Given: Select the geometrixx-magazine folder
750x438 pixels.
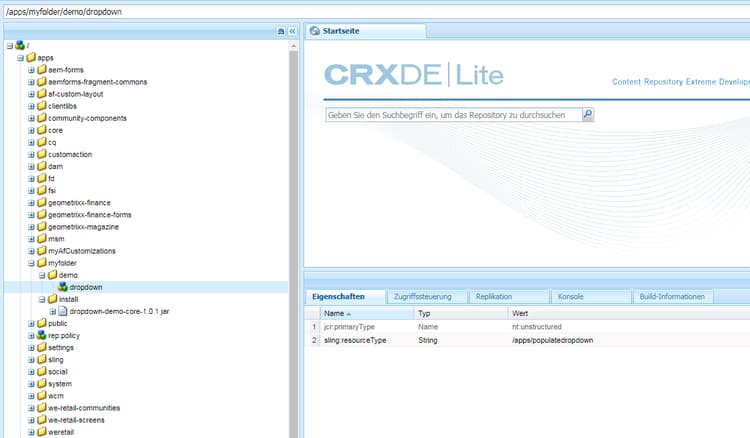Looking at the screenshot, I should [x=83, y=227].
